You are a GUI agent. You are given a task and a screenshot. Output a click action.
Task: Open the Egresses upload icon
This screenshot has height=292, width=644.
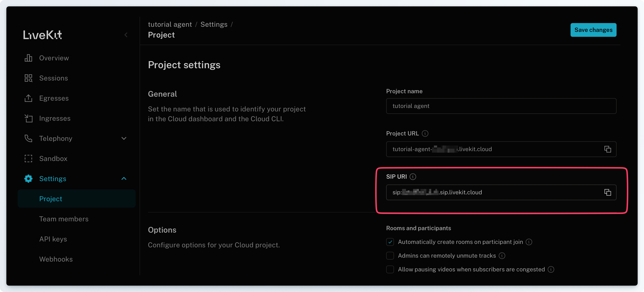(x=28, y=98)
